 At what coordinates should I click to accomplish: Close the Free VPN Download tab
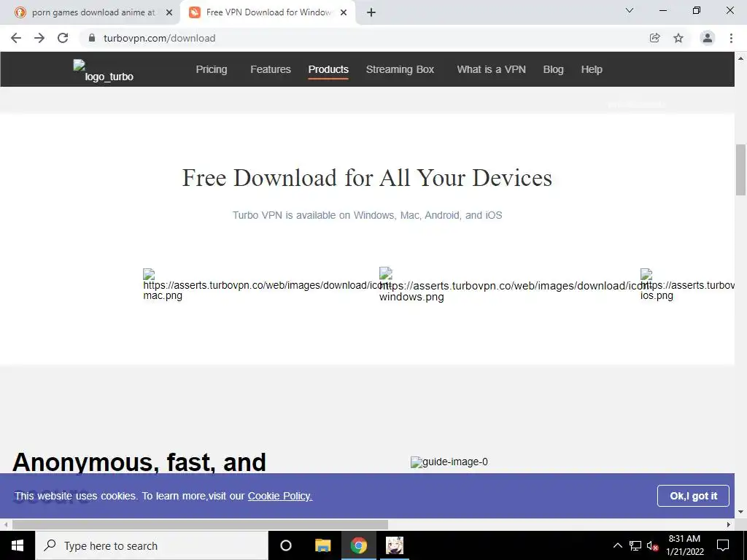pos(344,12)
